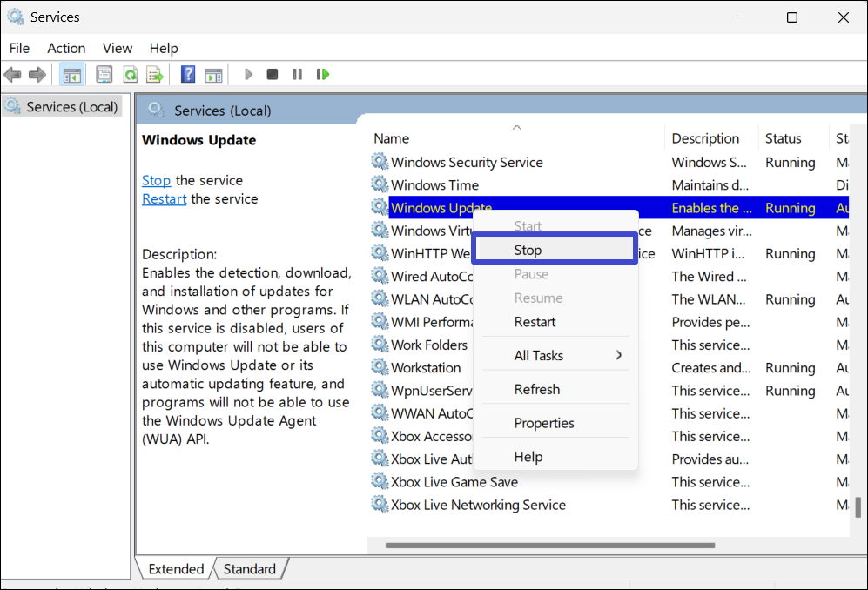The image size is (868, 590).
Task: Click the Back arrow in the toolbar
Action: (x=12, y=75)
